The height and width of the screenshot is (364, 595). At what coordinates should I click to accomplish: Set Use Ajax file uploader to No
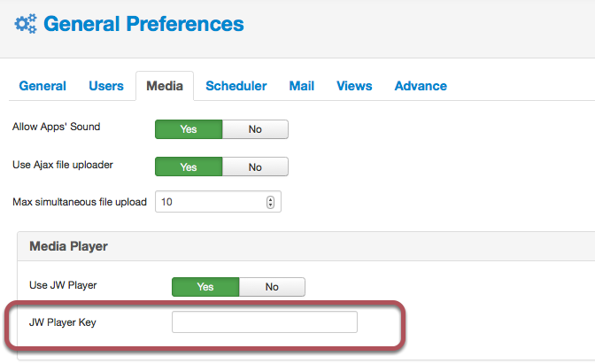tap(255, 167)
